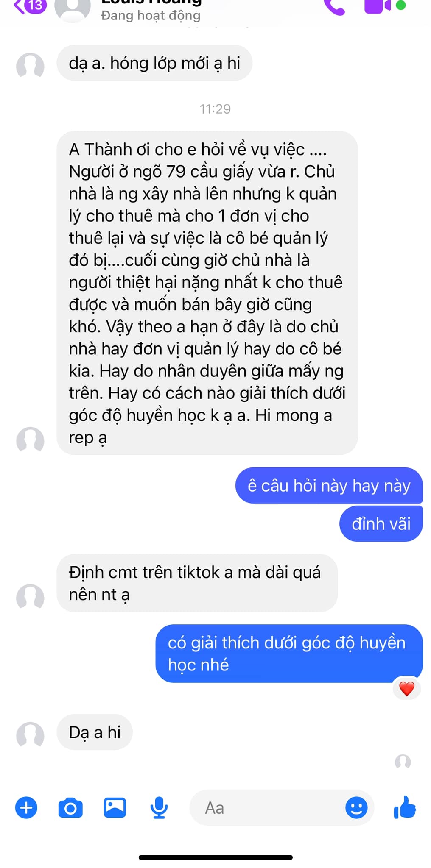Select the long message starting 'A Thành ơi'
Screen dimensions: 431x868
click(x=207, y=293)
